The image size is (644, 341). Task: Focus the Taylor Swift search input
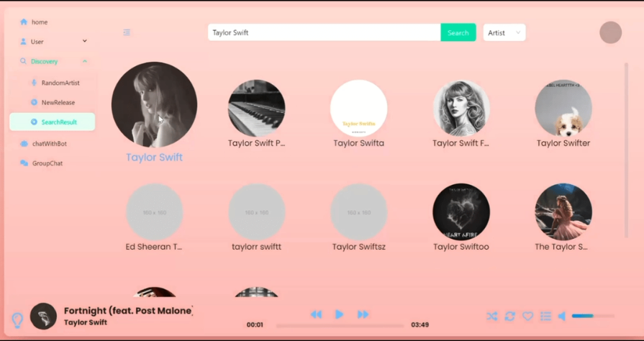(325, 32)
